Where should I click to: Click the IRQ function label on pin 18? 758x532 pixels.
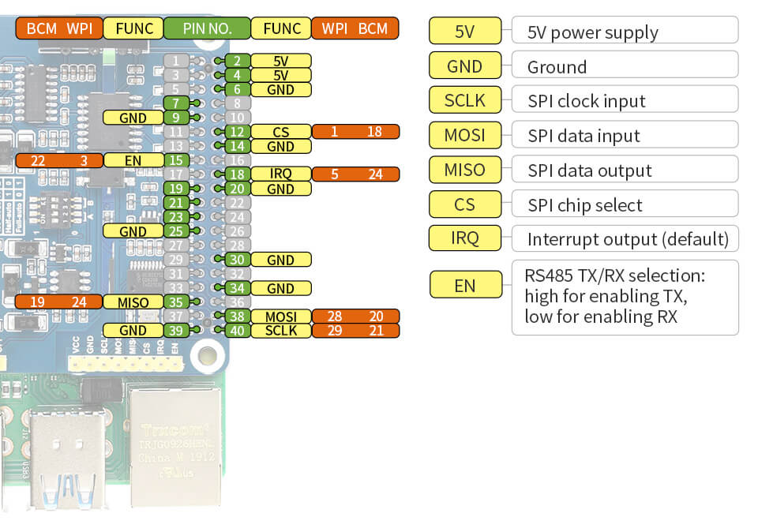point(281,174)
